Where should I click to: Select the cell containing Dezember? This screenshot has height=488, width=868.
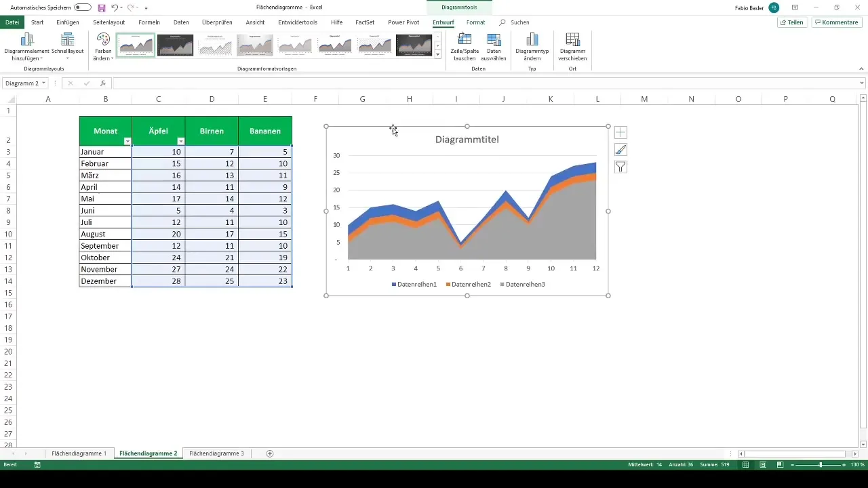[106, 281]
